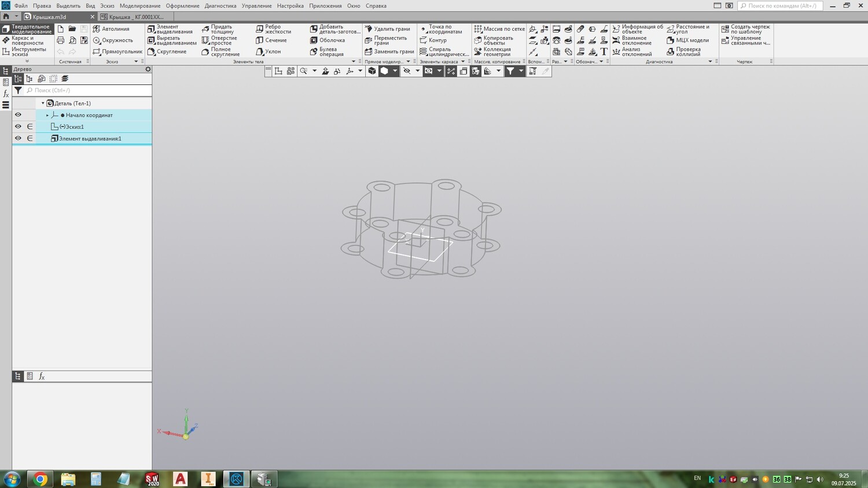Image resolution: width=868 pixels, height=488 pixels.
Task: Select Оболочка shell command
Action: tap(328, 40)
